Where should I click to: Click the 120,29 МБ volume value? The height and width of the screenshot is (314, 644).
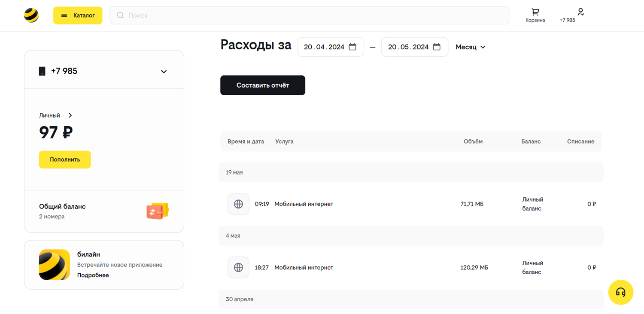474,268
